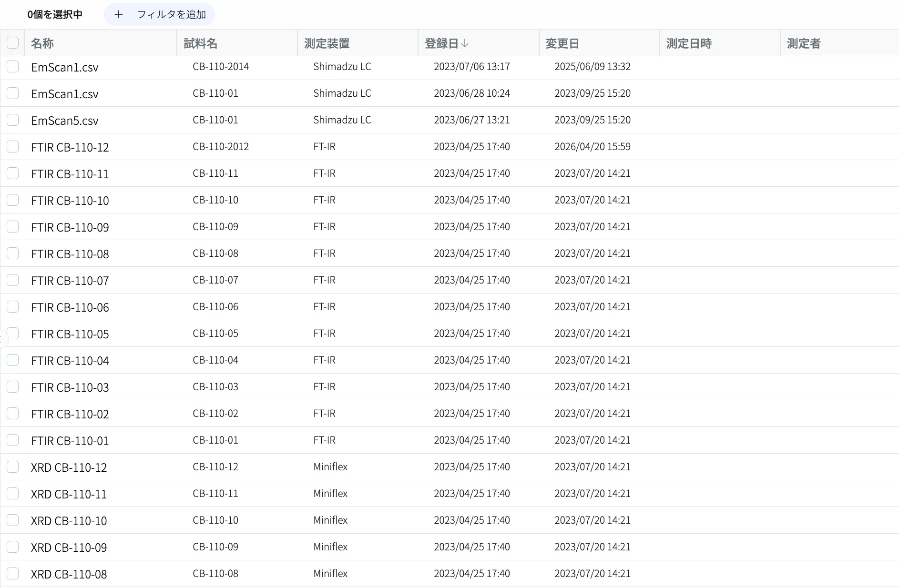Check the box next to FTIR CB-110-06
The width and height of the screenshot is (899, 588).
pos(13,307)
